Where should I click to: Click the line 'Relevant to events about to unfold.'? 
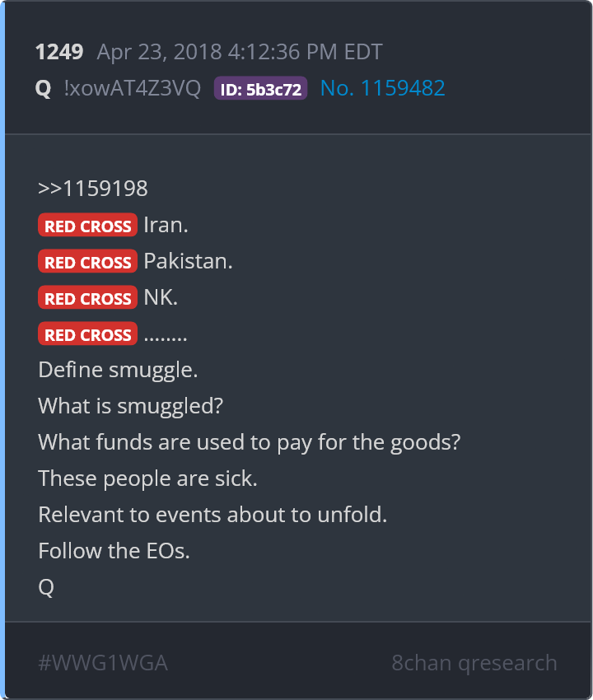[x=212, y=515]
